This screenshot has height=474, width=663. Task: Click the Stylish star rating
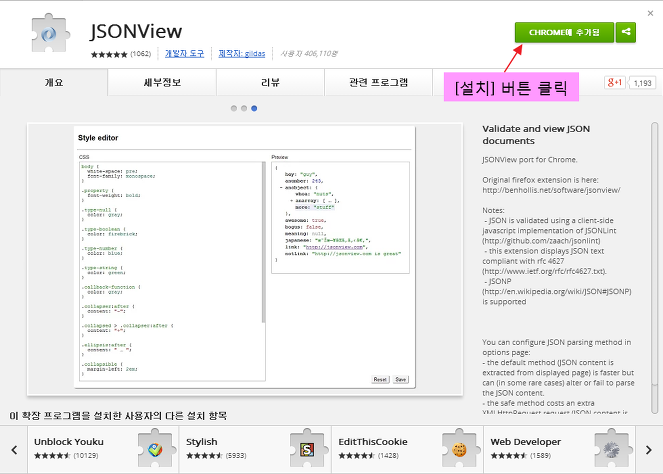(x=204, y=455)
